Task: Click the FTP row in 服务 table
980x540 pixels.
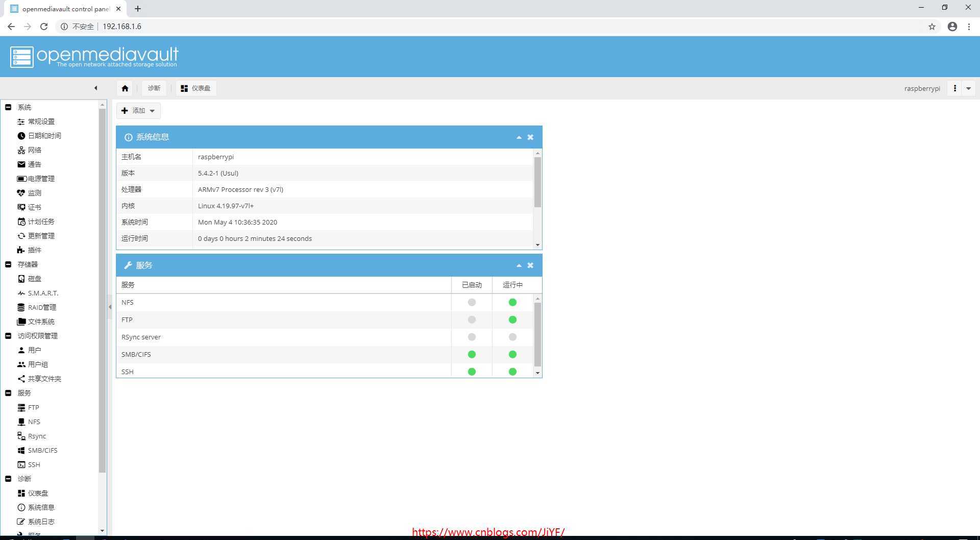Action: pos(325,320)
